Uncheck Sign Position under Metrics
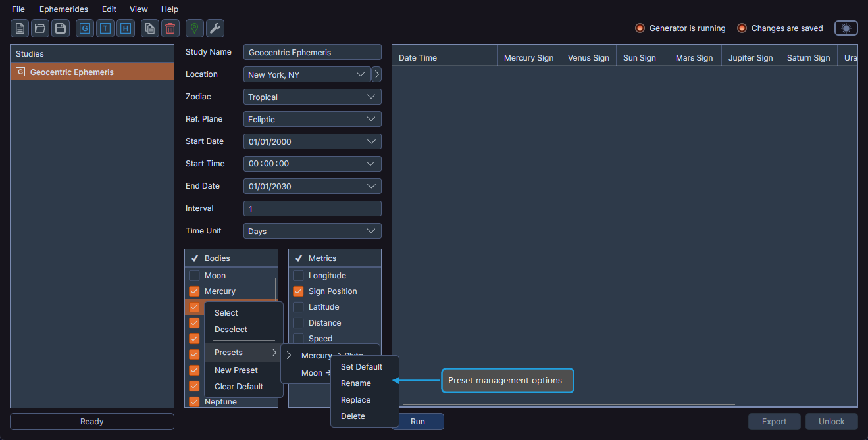 pos(298,291)
